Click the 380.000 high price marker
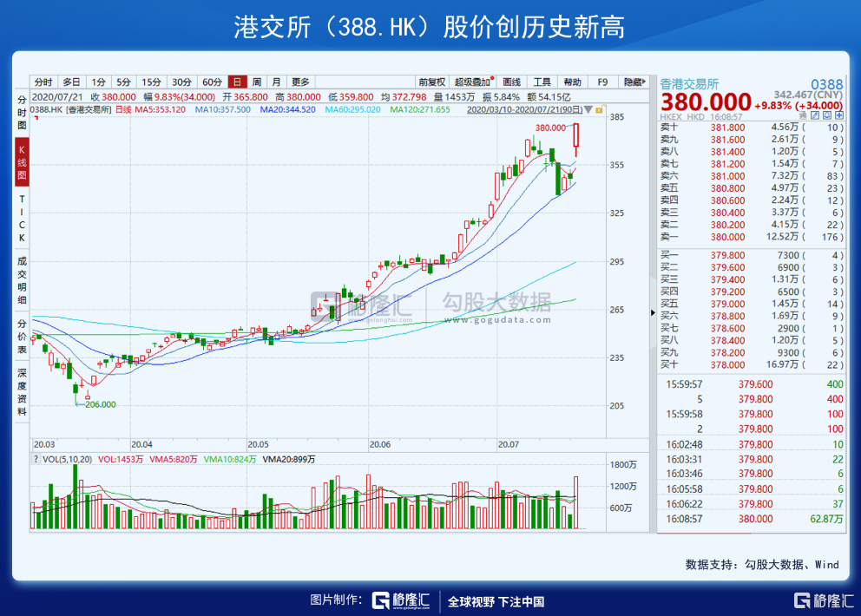The height and width of the screenshot is (616, 861). coord(550,128)
